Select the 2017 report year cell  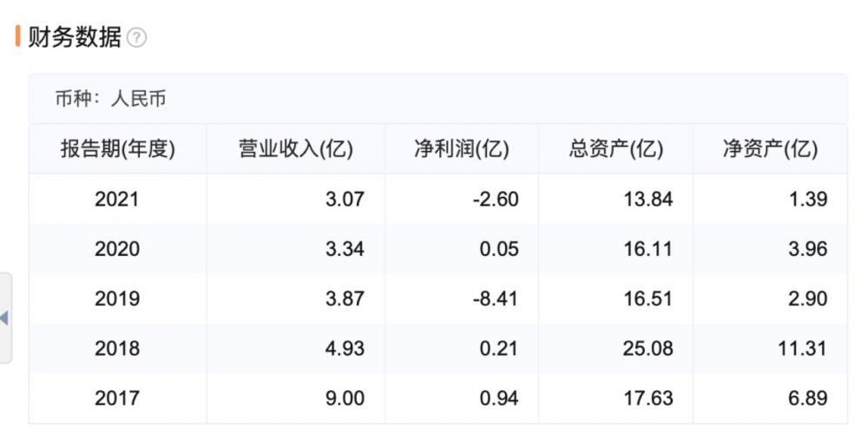click(x=117, y=399)
